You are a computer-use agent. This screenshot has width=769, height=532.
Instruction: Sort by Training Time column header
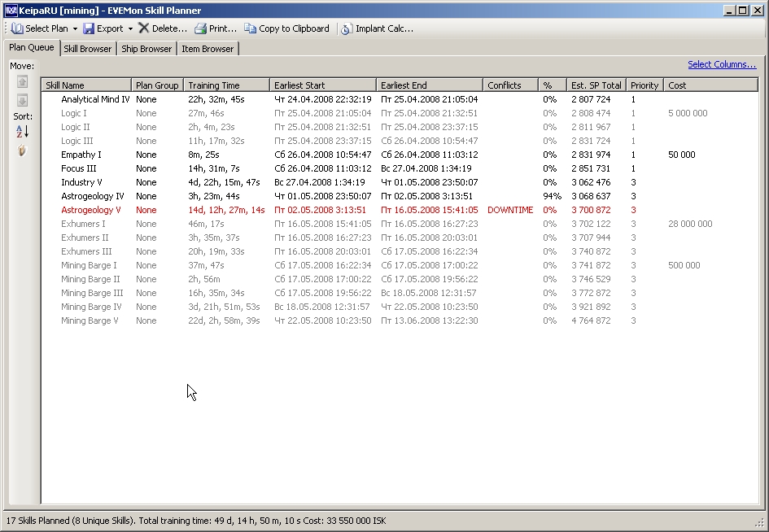pos(226,85)
